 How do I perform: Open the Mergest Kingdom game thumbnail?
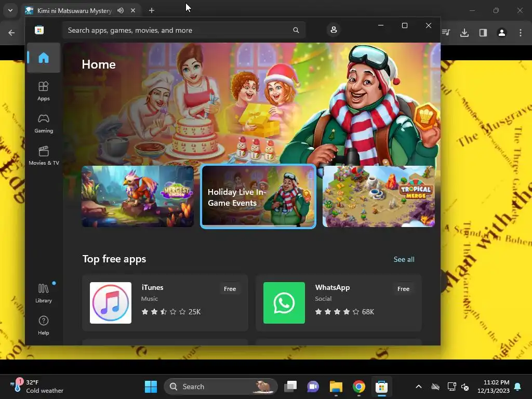click(x=138, y=196)
